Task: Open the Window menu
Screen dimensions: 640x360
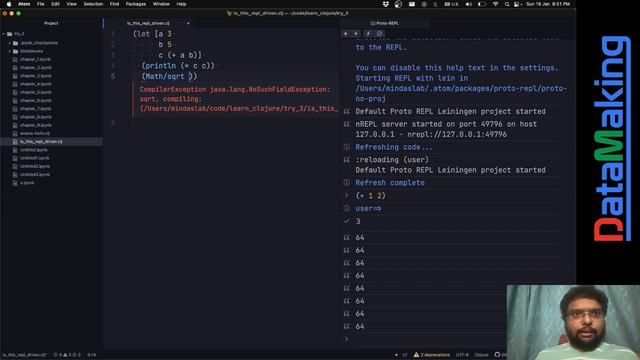Action: coord(161,4)
